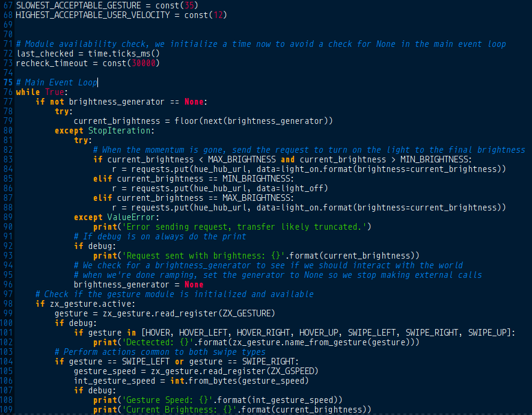Place cursor on time.ticks_ms() call
The image size is (532, 415).
(x=123, y=54)
